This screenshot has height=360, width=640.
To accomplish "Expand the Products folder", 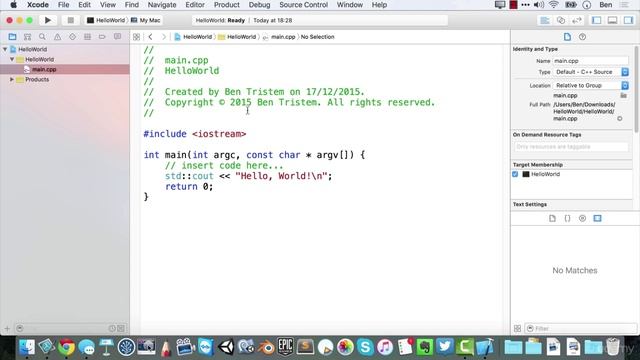I will click(x=12, y=80).
